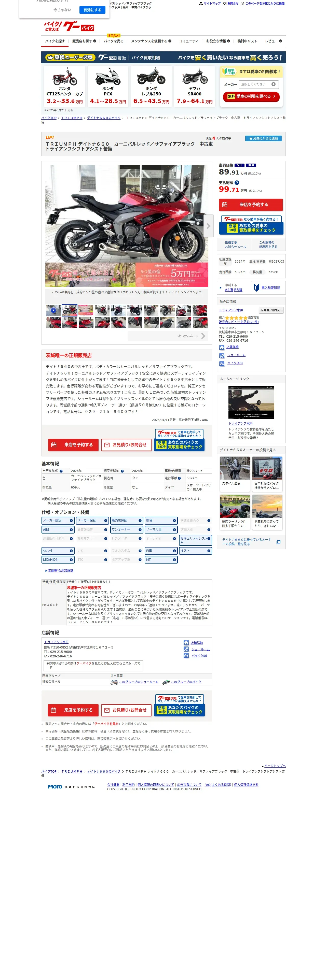This screenshot has width=327, height=980.
Task: Click the window icon beside the owner posts list link
Action: click(x=278, y=542)
